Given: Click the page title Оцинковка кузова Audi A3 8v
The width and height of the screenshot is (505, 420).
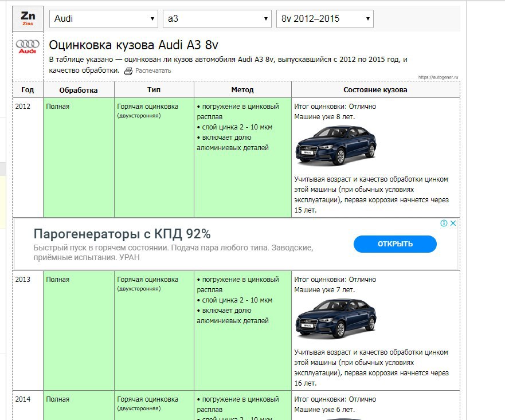Looking at the screenshot, I should point(134,45).
